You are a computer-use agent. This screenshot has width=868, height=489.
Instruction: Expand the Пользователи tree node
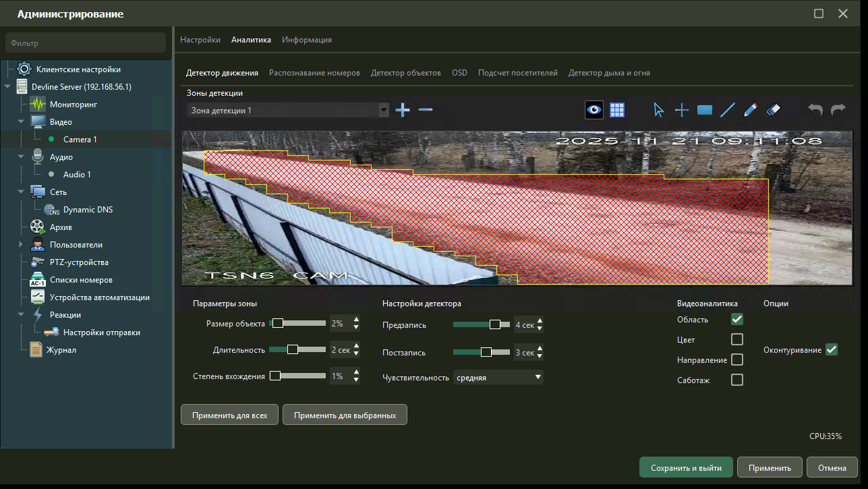click(20, 245)
